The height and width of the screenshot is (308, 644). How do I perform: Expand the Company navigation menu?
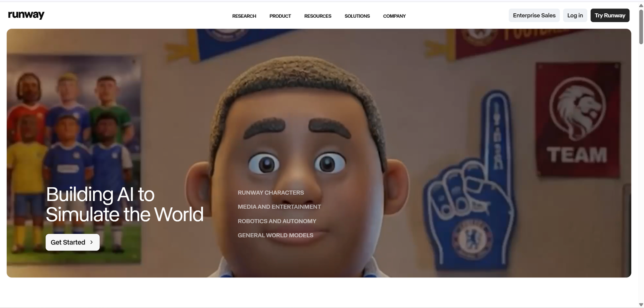[x=394, y=16]
